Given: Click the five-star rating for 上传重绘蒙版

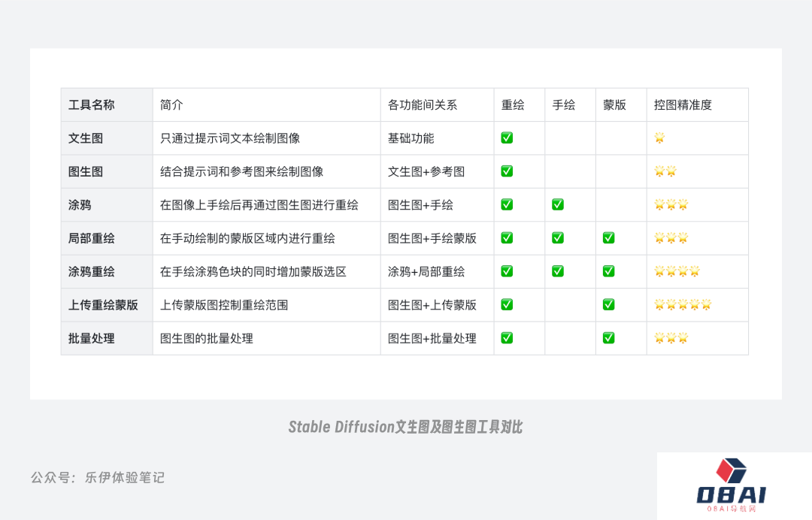Looking at the screenshot, I should 683,304.
